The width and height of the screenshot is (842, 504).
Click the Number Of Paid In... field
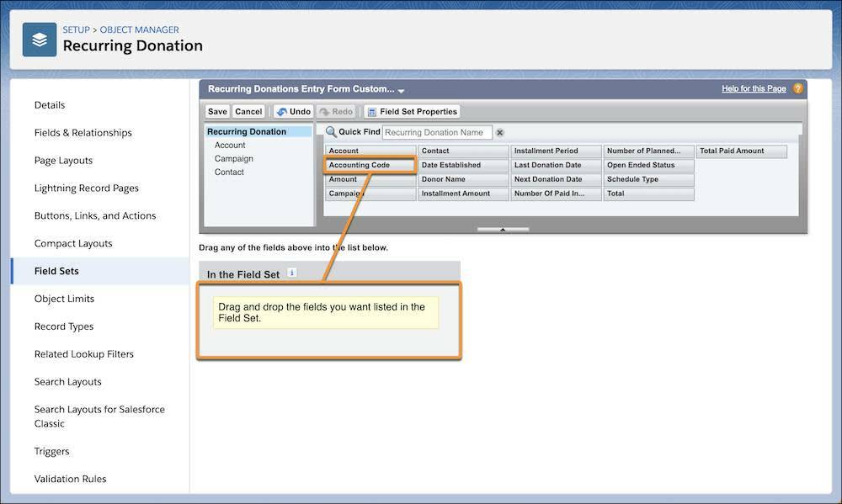pyautogui.click(x=557, y=194)
